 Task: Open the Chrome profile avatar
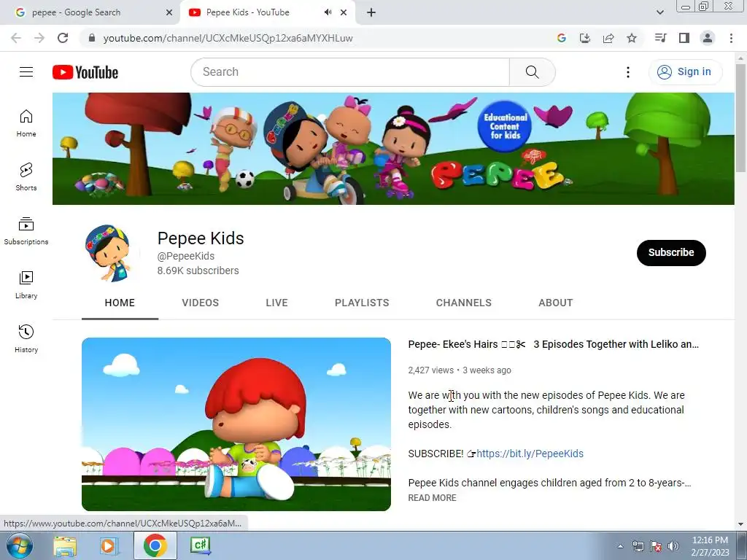tap(708, 38)
